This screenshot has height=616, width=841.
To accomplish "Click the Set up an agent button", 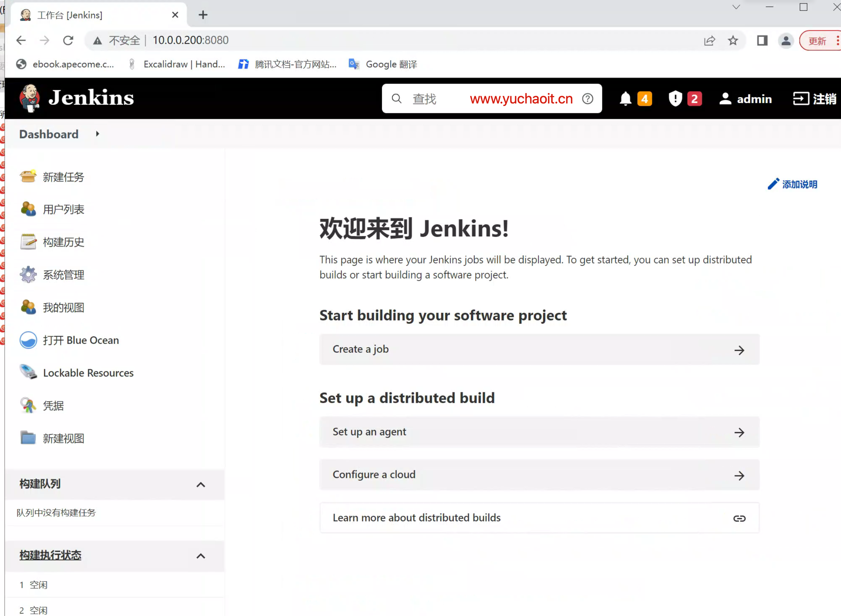I will [x=539, y=432].
